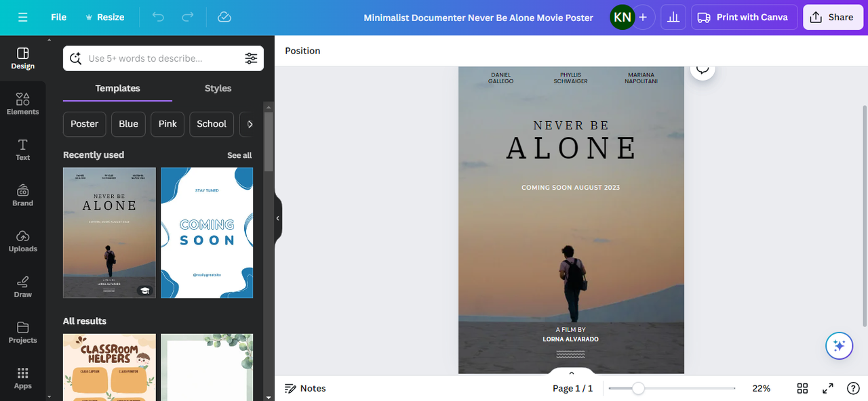Add collaborators with plus button
This screenshot has height=401, width=868.
tap(643, 17)
